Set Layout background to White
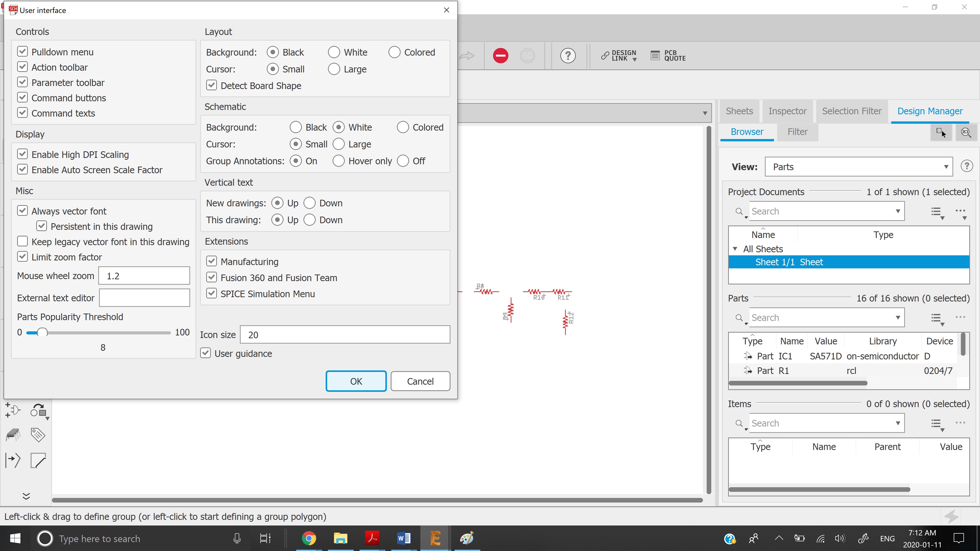This screenshot has height=551, width=980. point(334,52)
